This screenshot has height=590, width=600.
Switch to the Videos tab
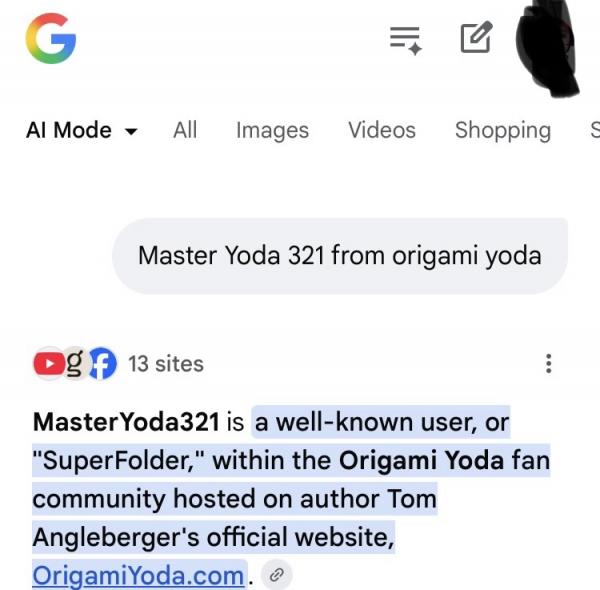point(382,130)
